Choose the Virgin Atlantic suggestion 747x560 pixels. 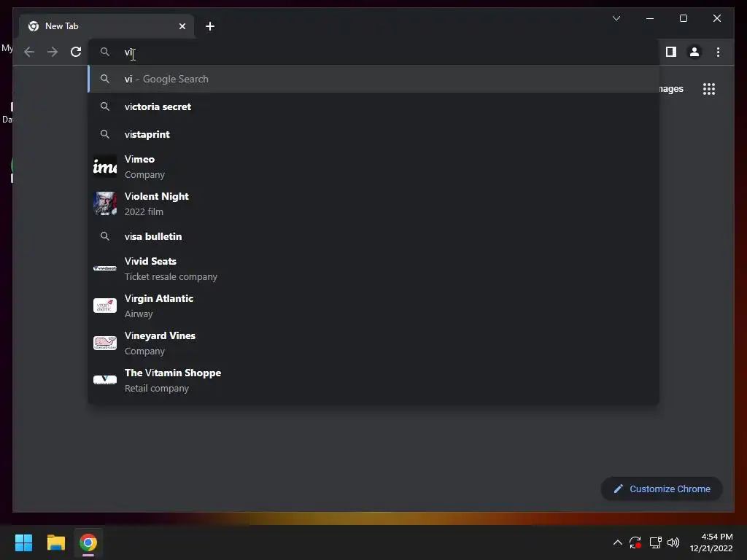tap(373, 306)
